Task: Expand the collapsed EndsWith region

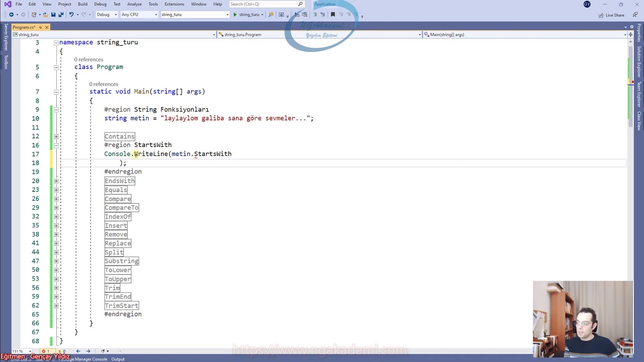Action: click(56, 181)
